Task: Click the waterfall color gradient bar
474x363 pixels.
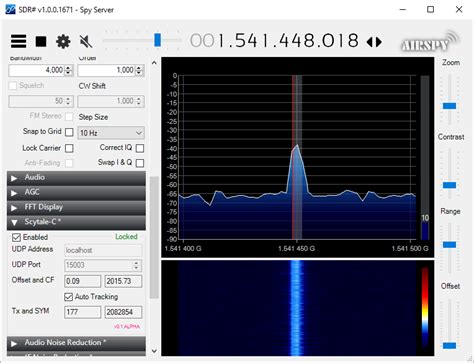Action: tap(425, 307)
